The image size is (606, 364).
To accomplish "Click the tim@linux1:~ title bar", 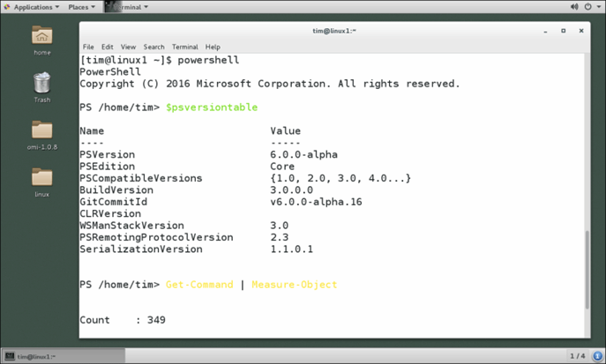I will tap(334, 31).
